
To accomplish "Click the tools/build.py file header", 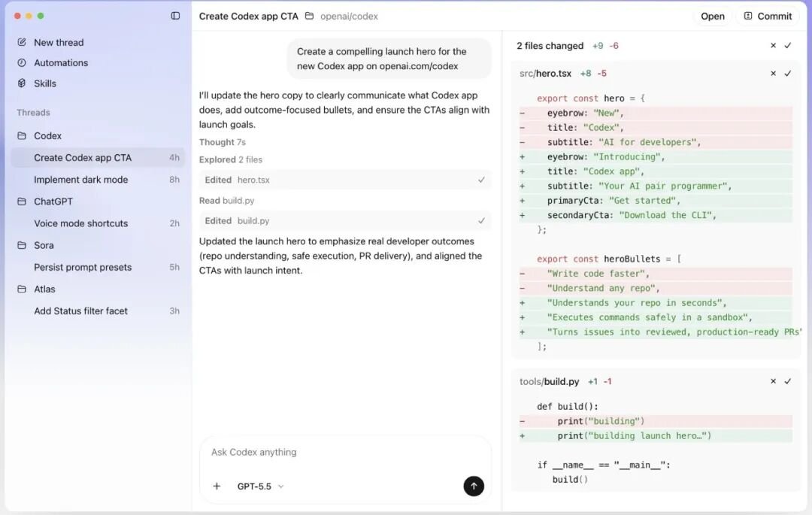I will 550,381.
